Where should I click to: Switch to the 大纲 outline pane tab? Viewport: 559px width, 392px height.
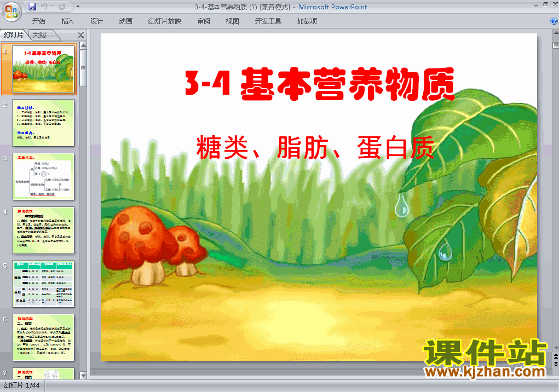click(x=39, y=35)
